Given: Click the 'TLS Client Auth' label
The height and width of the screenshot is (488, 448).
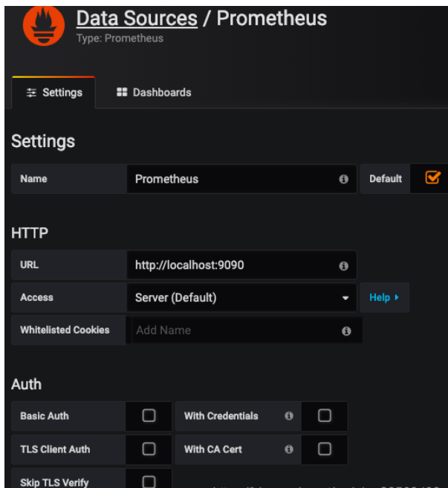Looking at the screenshot, I should pyautogui.click(x=55, y=449).
